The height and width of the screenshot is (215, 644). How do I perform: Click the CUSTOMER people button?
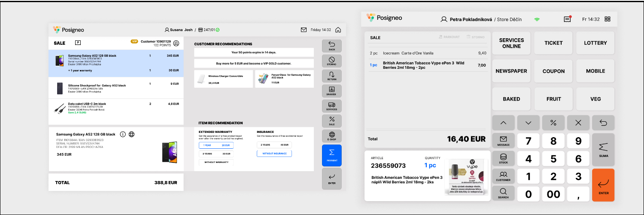tap(503, 176)
